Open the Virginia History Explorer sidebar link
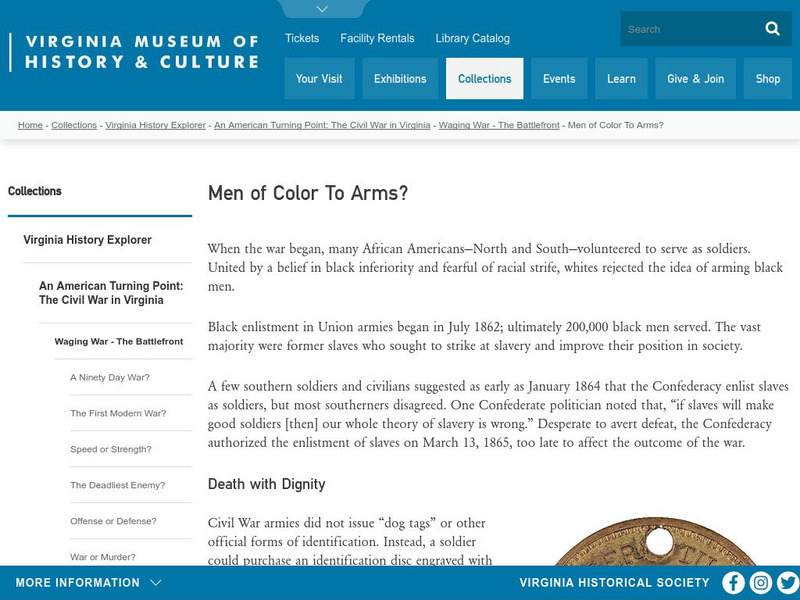 click(x=89, y=240)
